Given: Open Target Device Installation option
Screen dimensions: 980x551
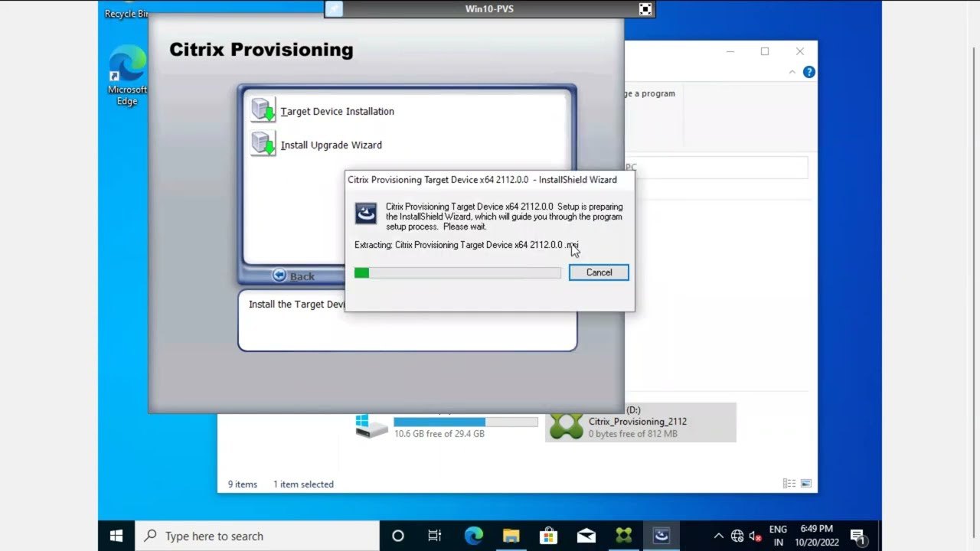Looking at the screenshot, I should [337, 111].
